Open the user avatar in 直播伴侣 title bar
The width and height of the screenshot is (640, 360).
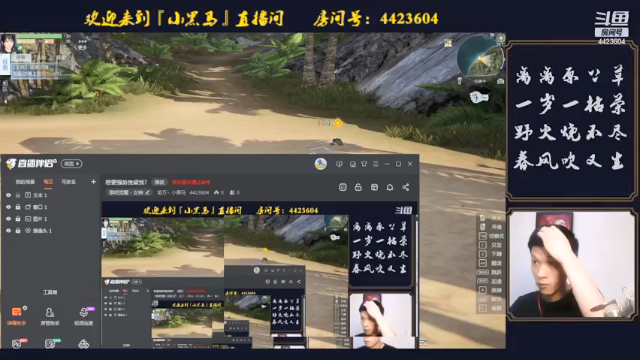(x=321, y=164)
